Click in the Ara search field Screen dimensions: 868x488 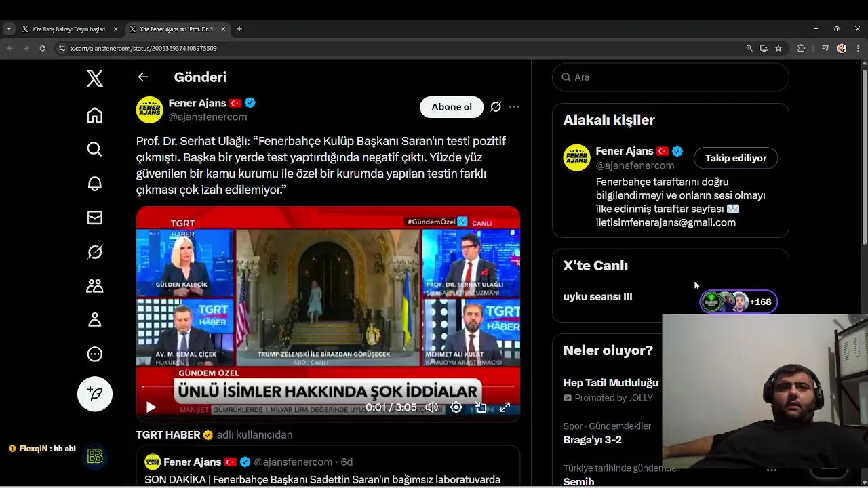671,77
